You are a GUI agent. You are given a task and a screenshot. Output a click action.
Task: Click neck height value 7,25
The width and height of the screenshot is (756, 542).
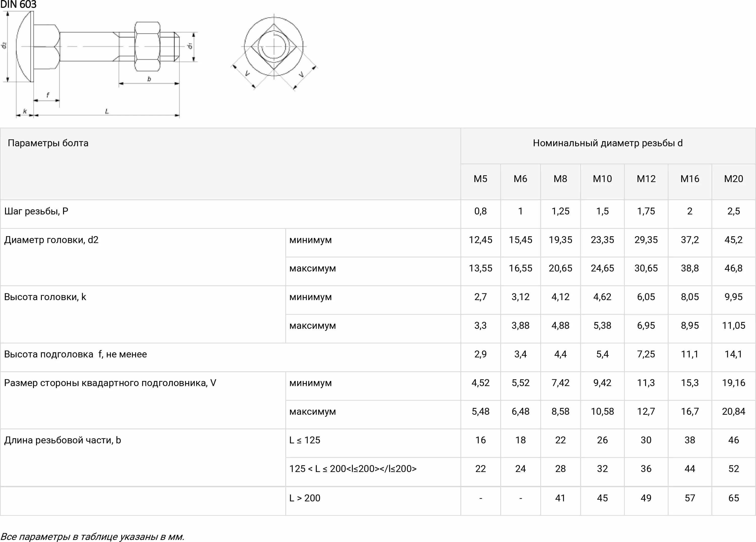tap(646, 354)
